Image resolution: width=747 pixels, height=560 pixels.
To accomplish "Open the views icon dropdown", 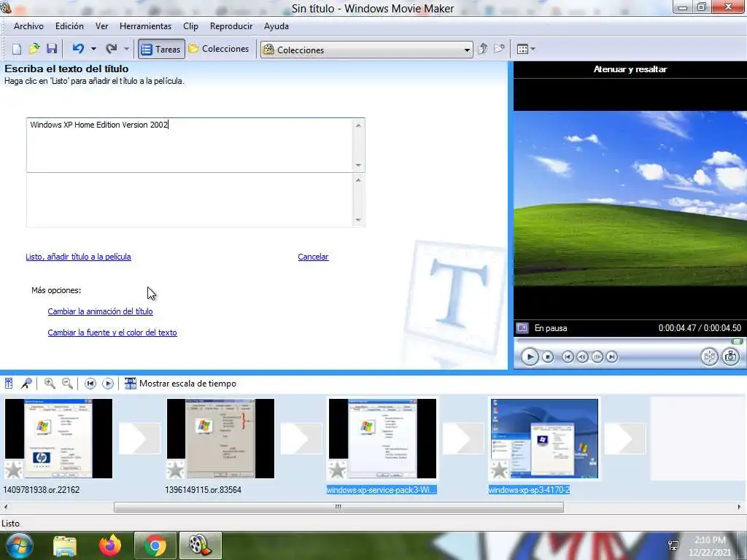I will 526,49.
